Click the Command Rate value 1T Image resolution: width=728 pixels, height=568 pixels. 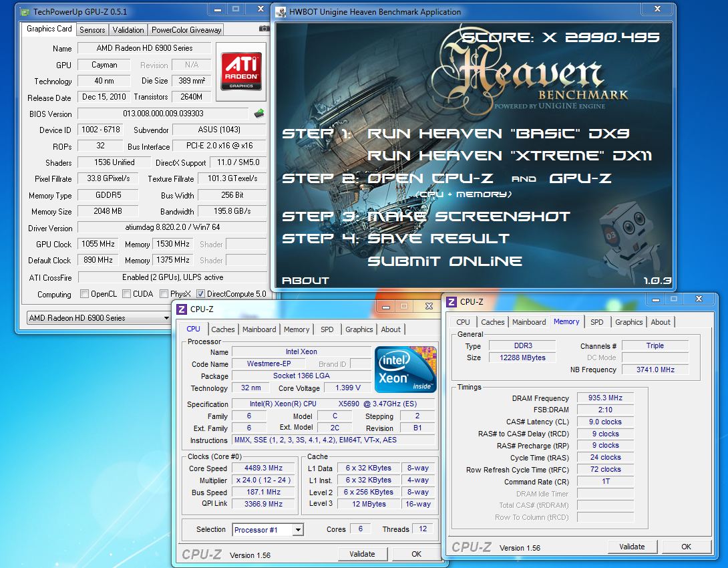click(605, 481)
